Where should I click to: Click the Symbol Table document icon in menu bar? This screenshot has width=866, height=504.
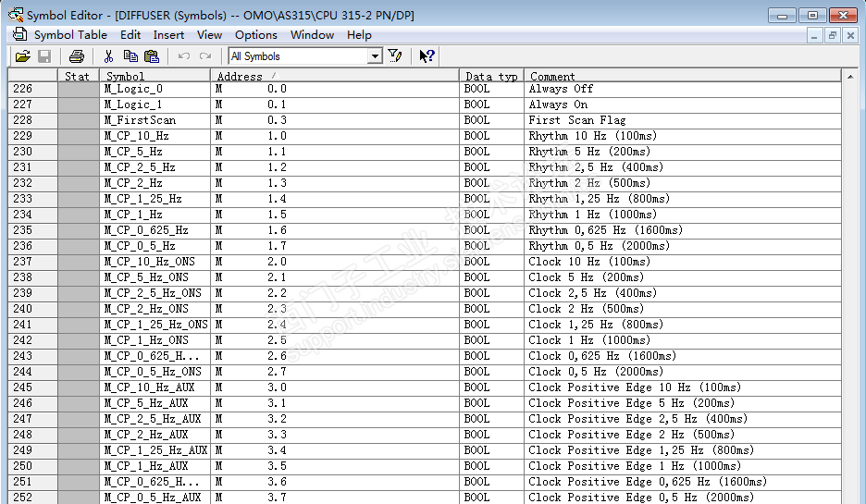(19, 34)
